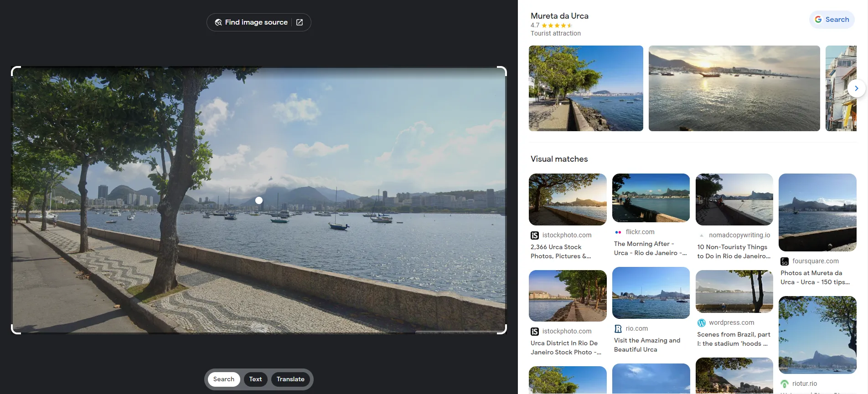Viewport: 868px width, 394px height.
Task: Click the Find image source lens icon
Action: 218,22
